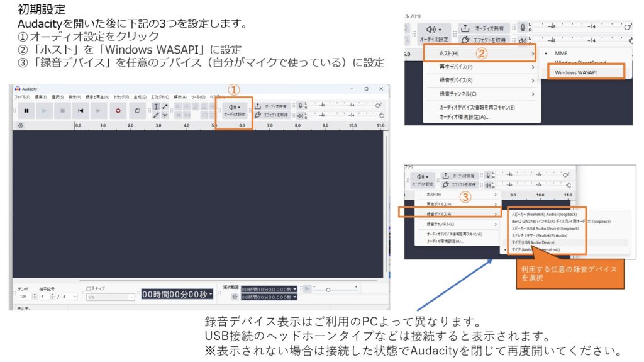
Task: Select the Multi-tool asterisk icon
Action: click(165, 115)
